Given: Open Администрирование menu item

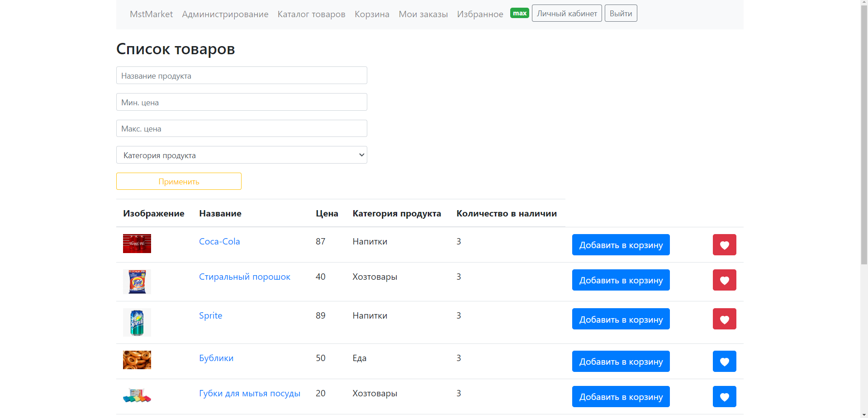Looking at the screenshot, I should 225,14.
